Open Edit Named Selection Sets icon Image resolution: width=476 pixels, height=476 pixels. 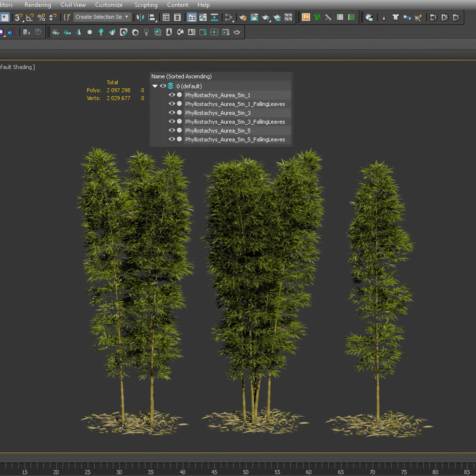(x=67, y=17)
